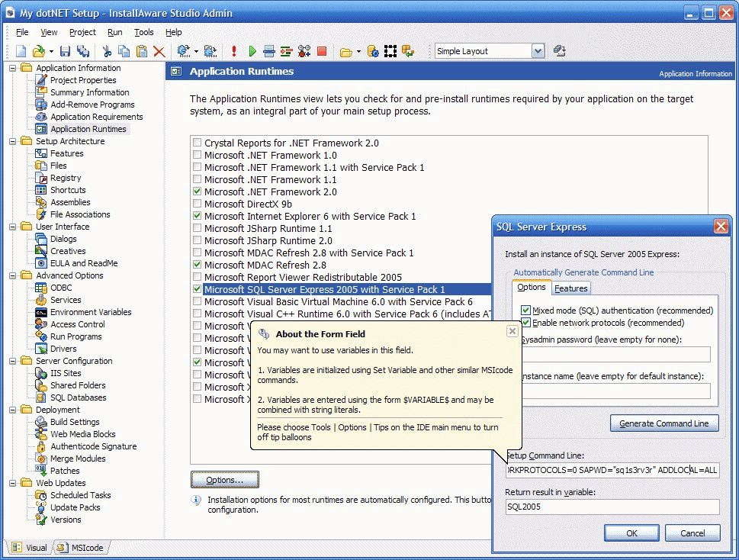The image size is (739, 560).
Task: Collapse the Deployment tree node
Action: tap(13, 410)
